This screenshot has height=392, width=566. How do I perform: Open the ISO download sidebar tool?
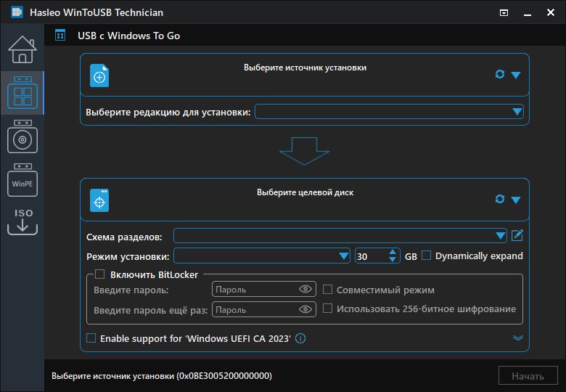(22, 221)
